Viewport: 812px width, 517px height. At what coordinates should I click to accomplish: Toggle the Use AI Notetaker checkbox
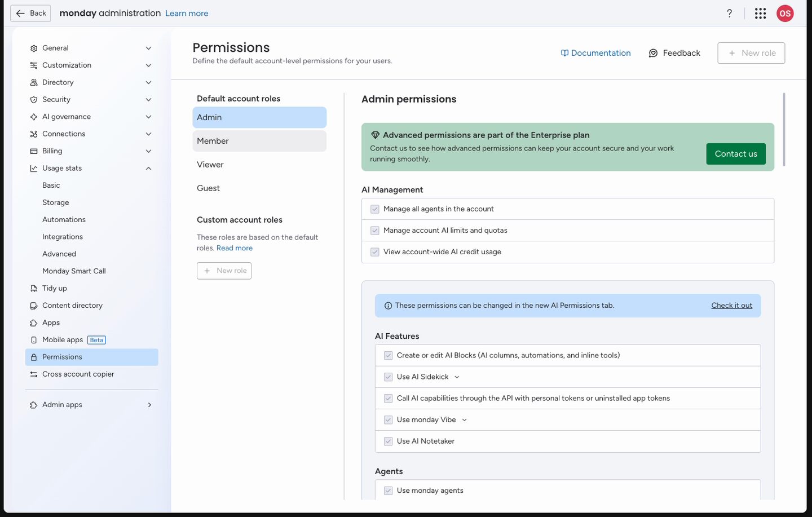pyautogui.click(x=388, y=441)
